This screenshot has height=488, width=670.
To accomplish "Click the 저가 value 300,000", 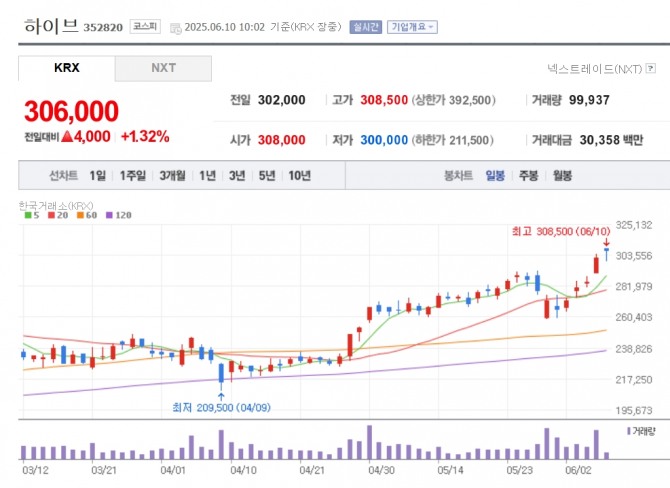I will tap(384, 140).
